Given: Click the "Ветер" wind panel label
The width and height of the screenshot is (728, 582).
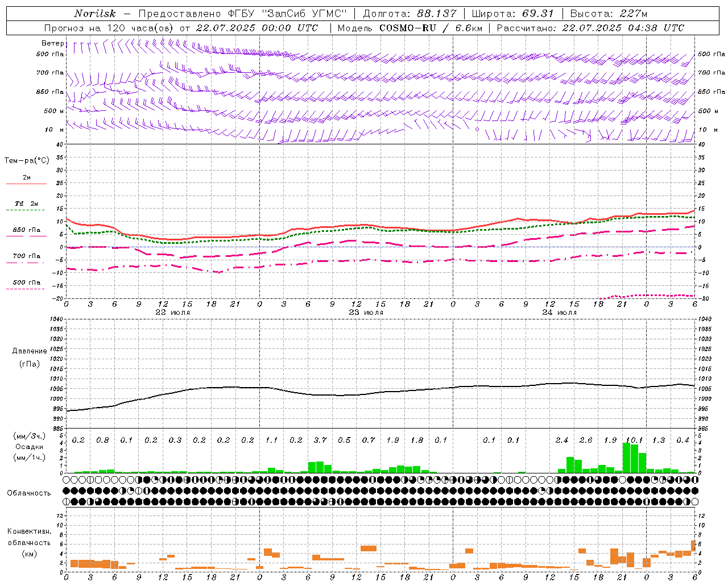Looking at the screenshot, I should pos(52,43).
